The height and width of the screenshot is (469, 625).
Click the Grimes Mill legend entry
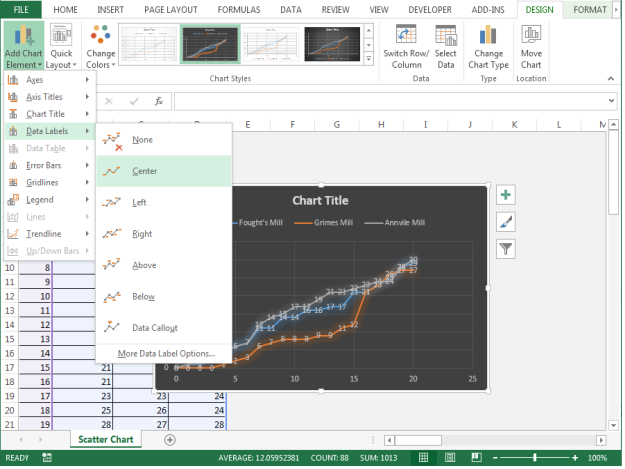pos(323,223)
